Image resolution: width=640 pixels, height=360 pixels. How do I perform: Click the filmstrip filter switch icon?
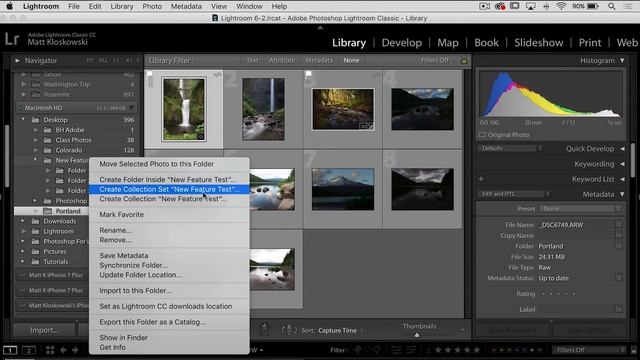click(634, 350)
